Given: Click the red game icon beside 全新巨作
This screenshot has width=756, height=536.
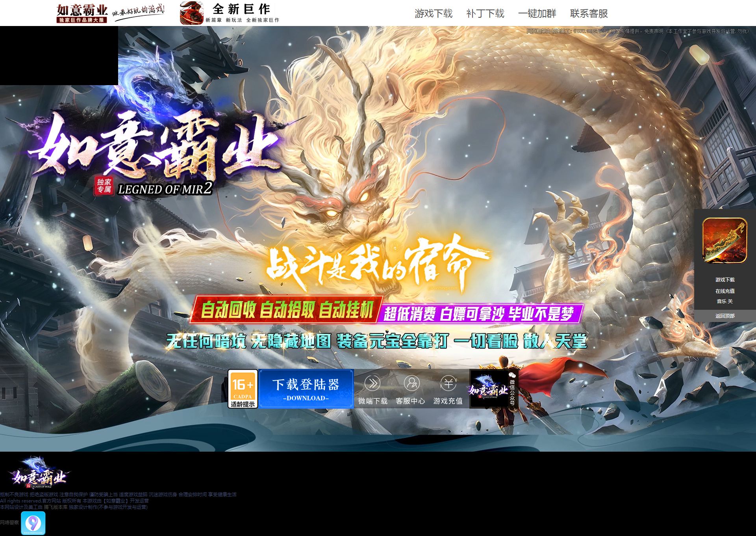Looking at the screenshot, I should click(191, 13).
